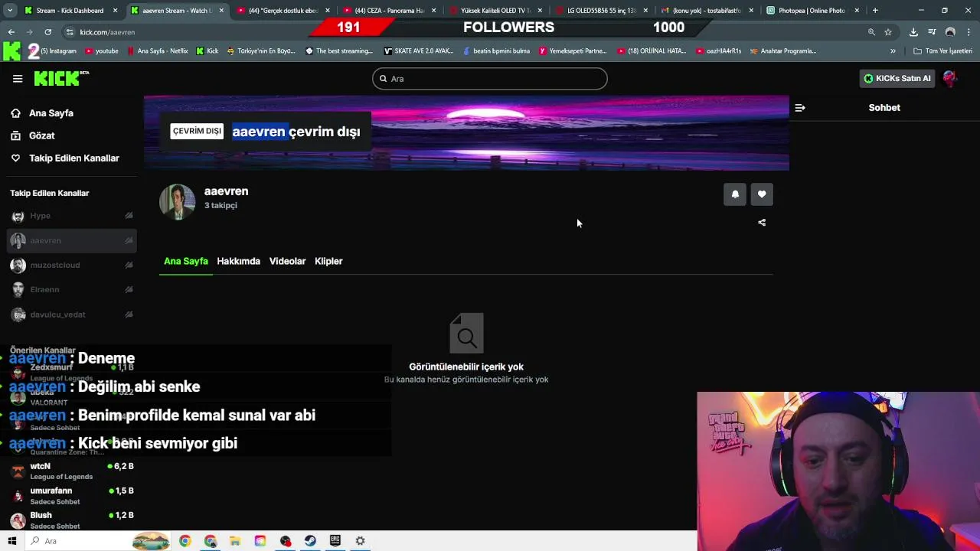Switch to the Photopea browser tab
The height and width of the screenshot is (551, 980).
click(x=812, y=11)
